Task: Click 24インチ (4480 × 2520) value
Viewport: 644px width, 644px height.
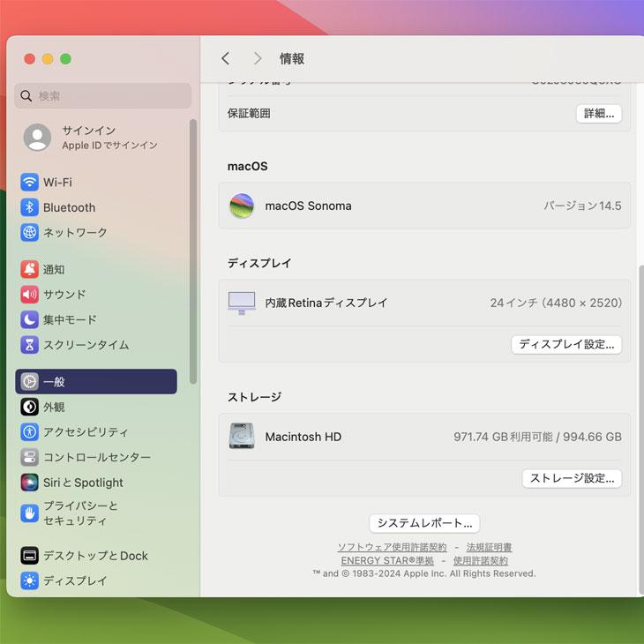Action: (x=556, y=303)
